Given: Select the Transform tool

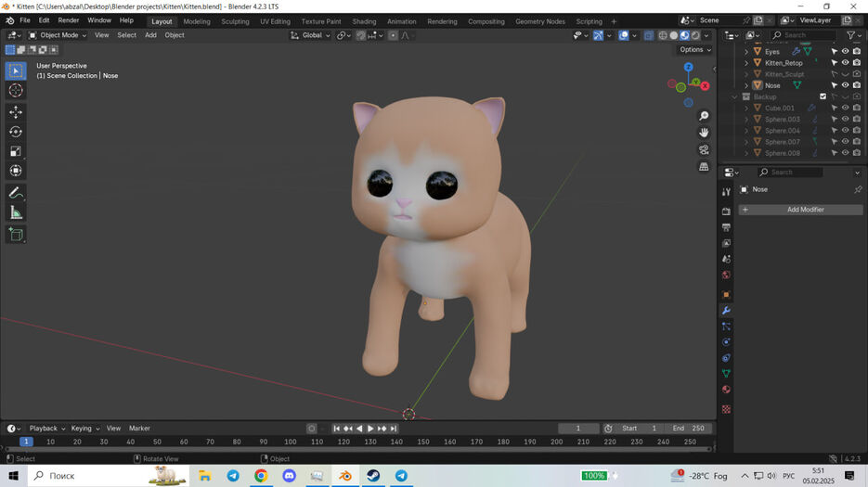Looking at the screenshot, I should coord(16,171).
